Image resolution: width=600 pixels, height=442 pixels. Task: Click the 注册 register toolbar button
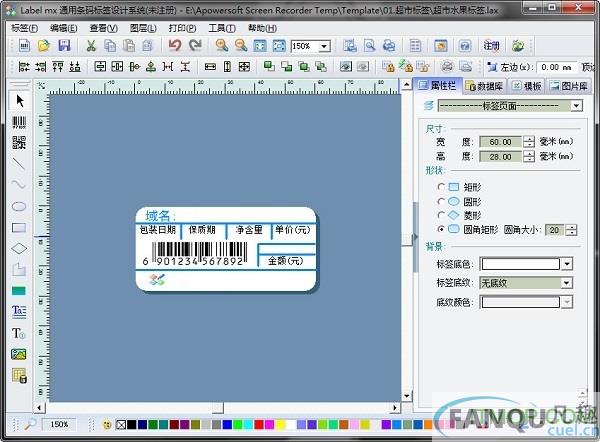491,46
